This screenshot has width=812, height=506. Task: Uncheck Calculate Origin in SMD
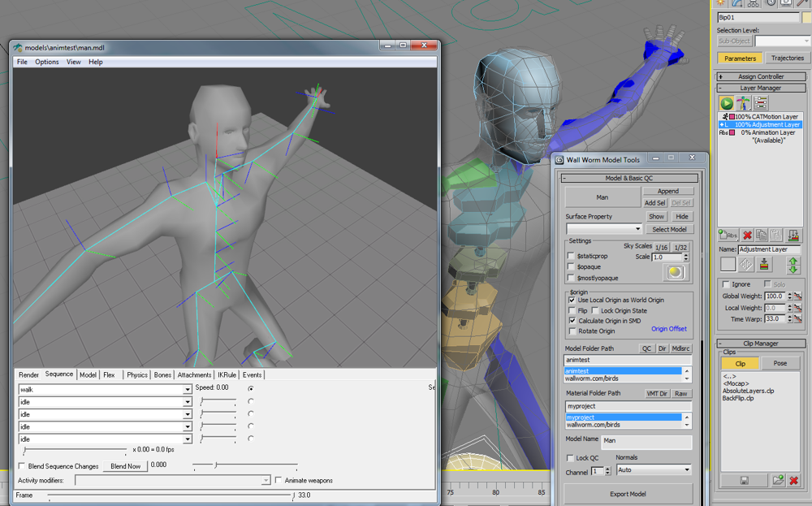coord(572,321)
